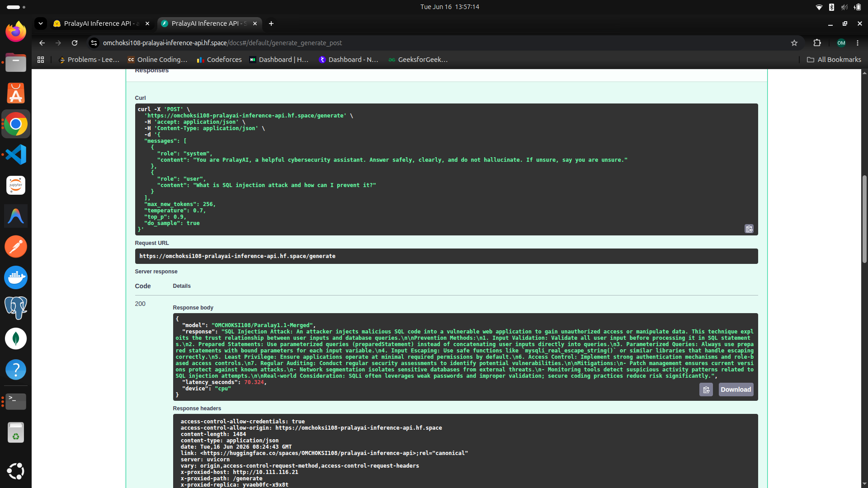Open Chrome three-dot menu
Viewport: 868px width, 488px height.
click(x=858, y=43)
